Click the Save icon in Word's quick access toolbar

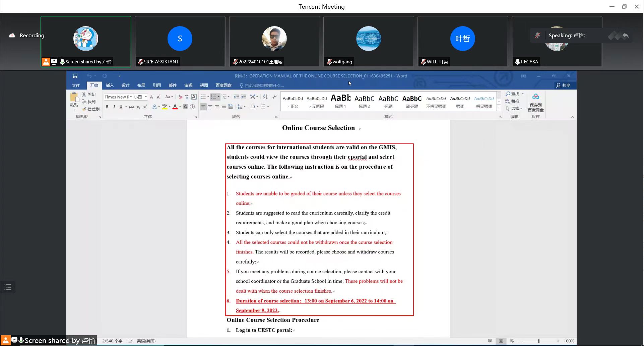(75, 76)
